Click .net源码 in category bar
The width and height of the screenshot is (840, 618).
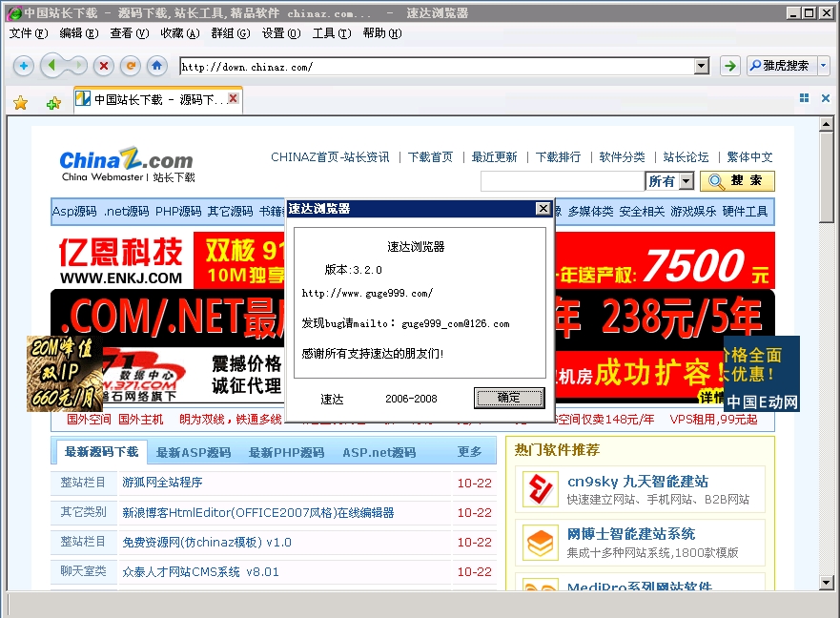[127, 211]
